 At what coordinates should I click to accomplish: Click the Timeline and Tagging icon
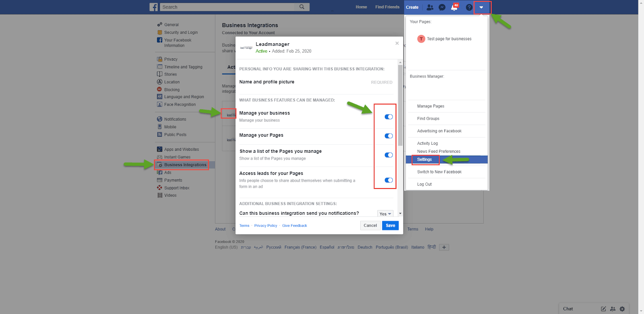159,67
